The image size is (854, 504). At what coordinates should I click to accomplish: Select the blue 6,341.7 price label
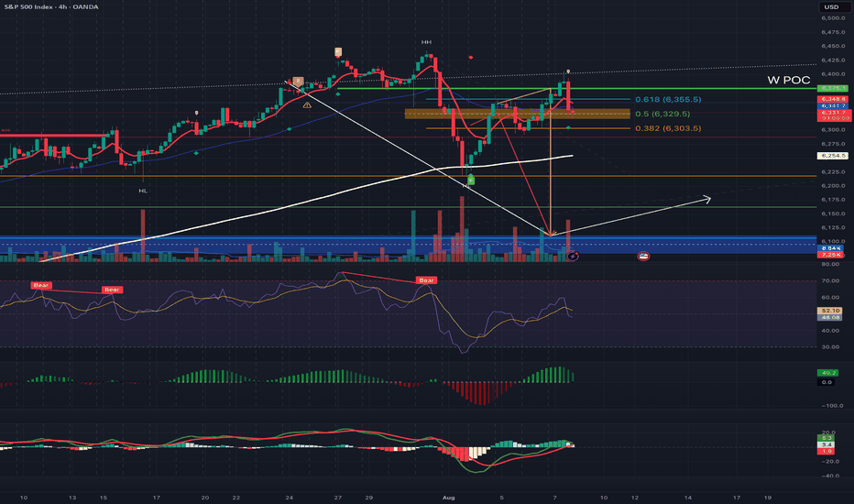833,105
